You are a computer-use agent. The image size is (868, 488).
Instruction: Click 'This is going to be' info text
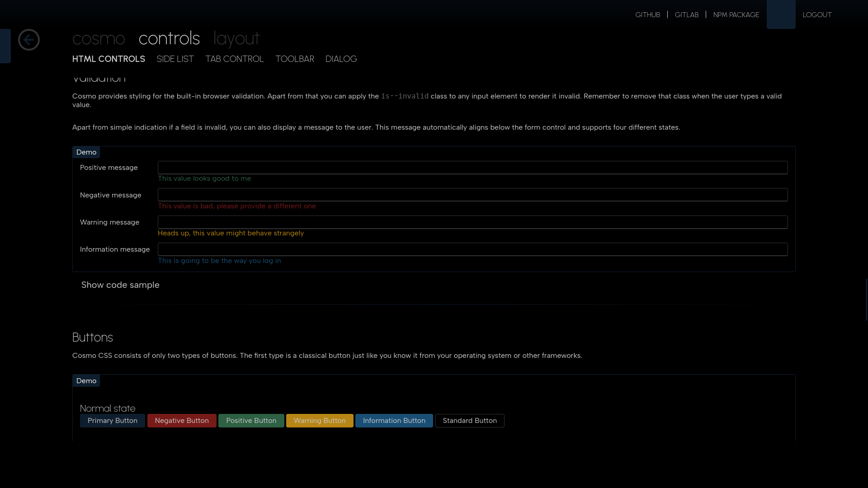[219, 261]
